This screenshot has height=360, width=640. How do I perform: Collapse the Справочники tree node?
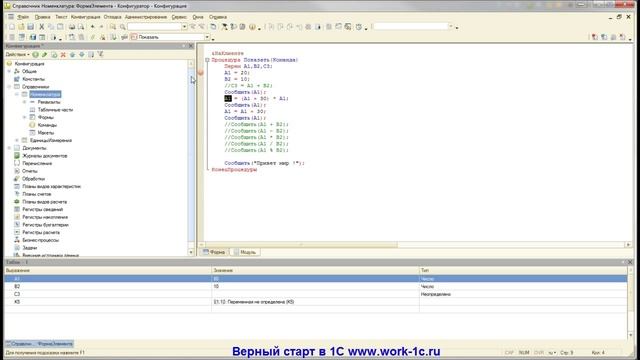point(9,87)
